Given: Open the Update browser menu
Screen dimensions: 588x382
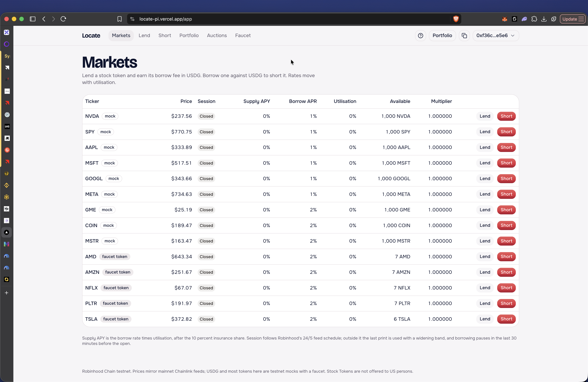Looking at the screenshot, I should tap(573, 19).
